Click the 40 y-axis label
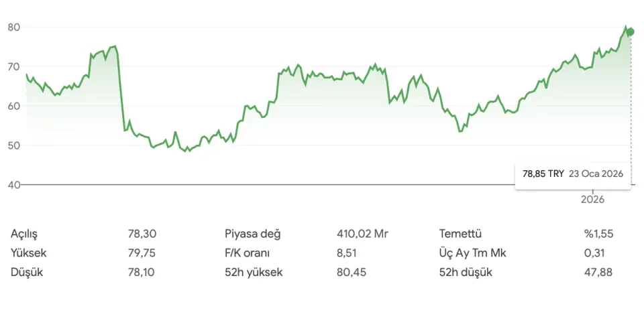Viewport: 644px width, 327px height. click(13, 185)
